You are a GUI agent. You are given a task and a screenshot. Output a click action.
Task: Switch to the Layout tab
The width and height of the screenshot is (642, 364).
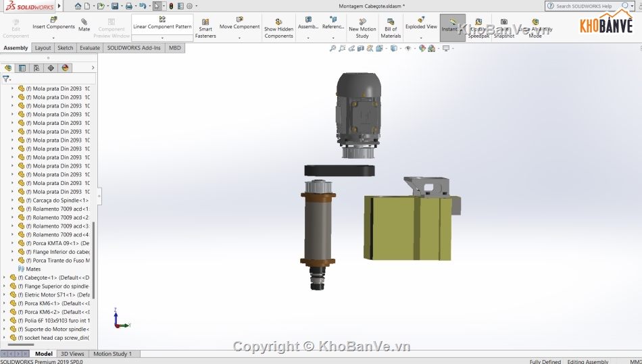(43, 48)
